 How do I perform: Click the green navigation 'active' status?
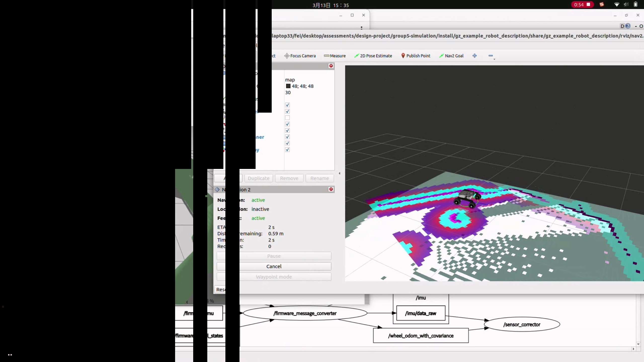coord(258,200)
